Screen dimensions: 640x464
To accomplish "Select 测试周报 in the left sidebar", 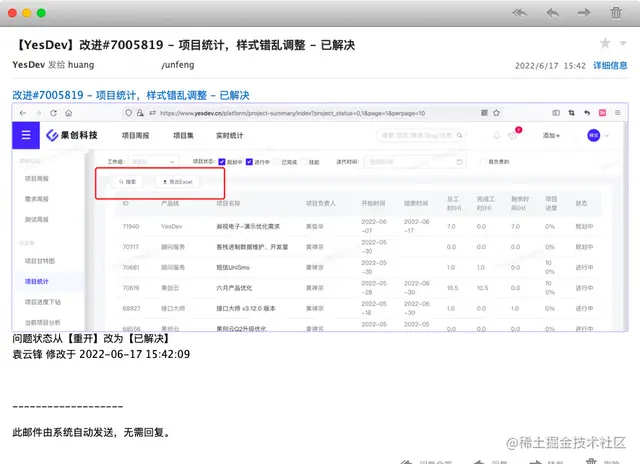I will (x=36, y=219).
